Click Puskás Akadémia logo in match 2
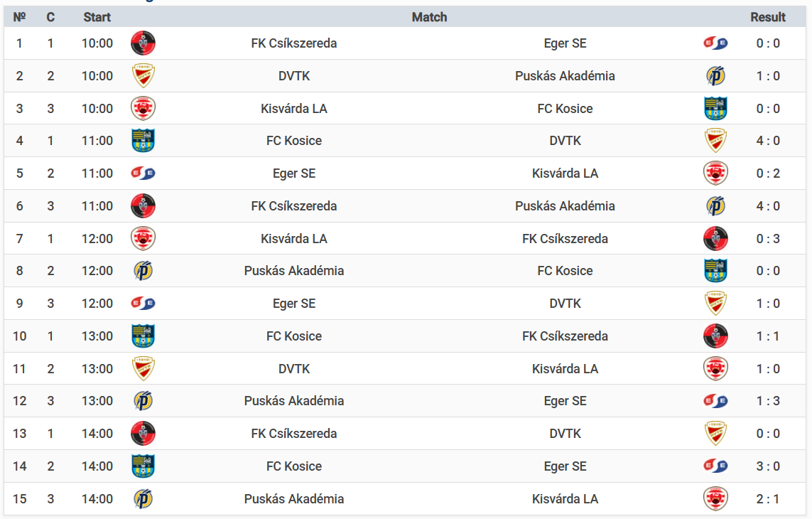The image size is (812, 519). point(715,75)
